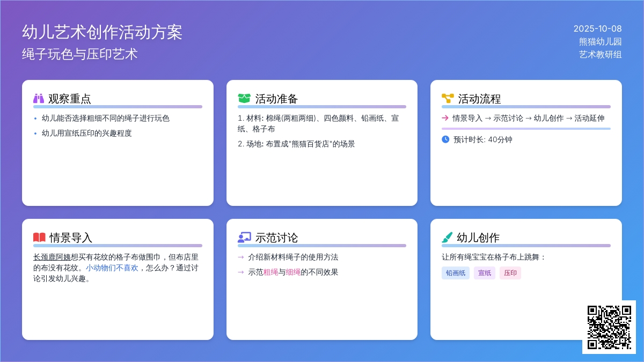Click the red open book icon
644x362 pixels.
pos(39,237)
